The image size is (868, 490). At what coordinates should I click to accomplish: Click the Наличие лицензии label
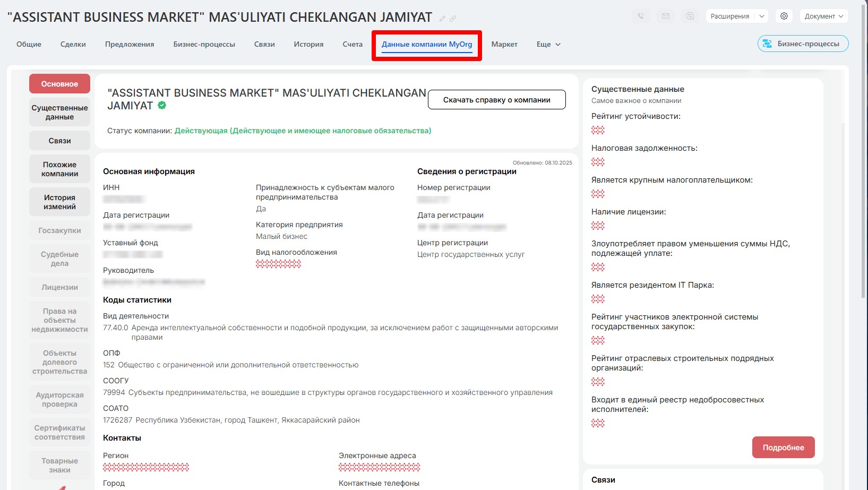pyautogui.click(x=629, y=212)
